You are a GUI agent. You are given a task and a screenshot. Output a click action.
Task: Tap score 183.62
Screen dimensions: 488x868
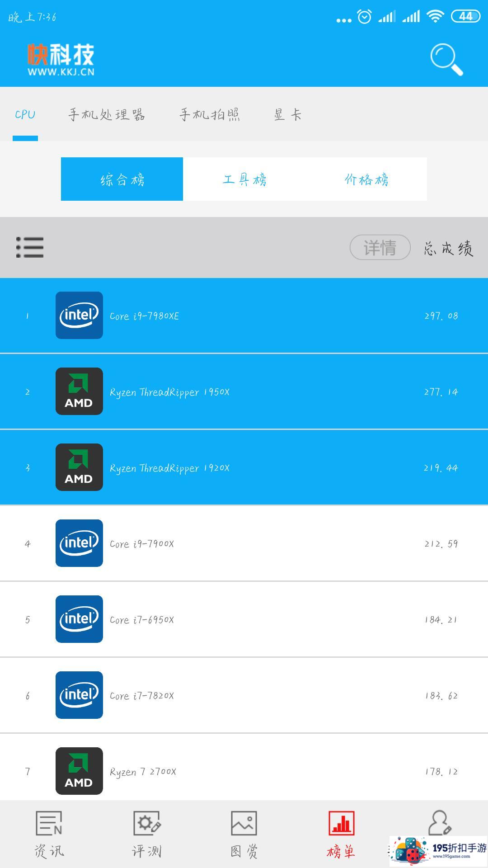click(x=441, y=696)
